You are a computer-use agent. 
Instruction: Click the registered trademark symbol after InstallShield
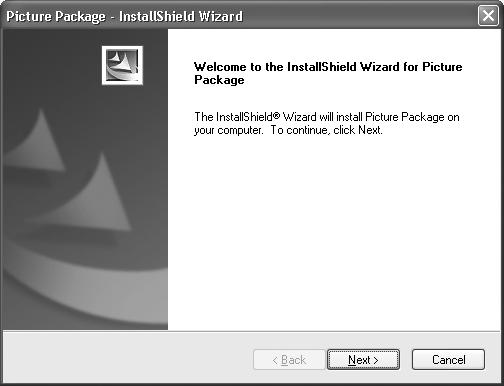[x=276, y=115]
